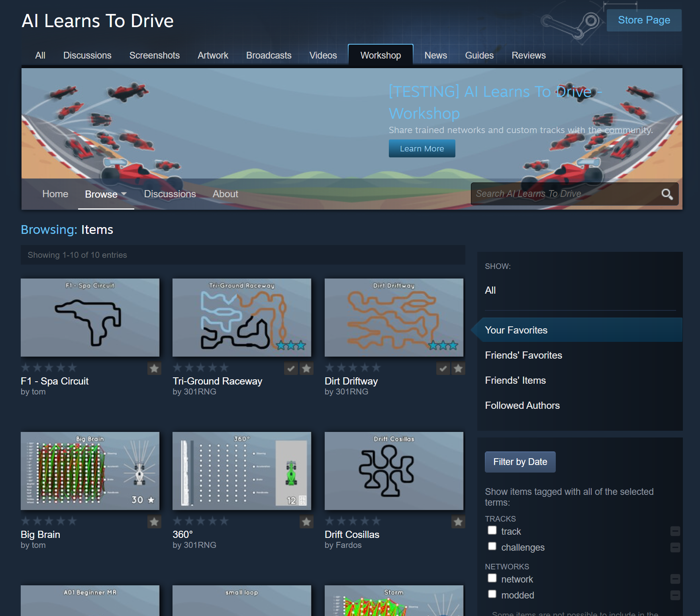
Task: Switch to the All tab
Action: click(x=40, y=55)
